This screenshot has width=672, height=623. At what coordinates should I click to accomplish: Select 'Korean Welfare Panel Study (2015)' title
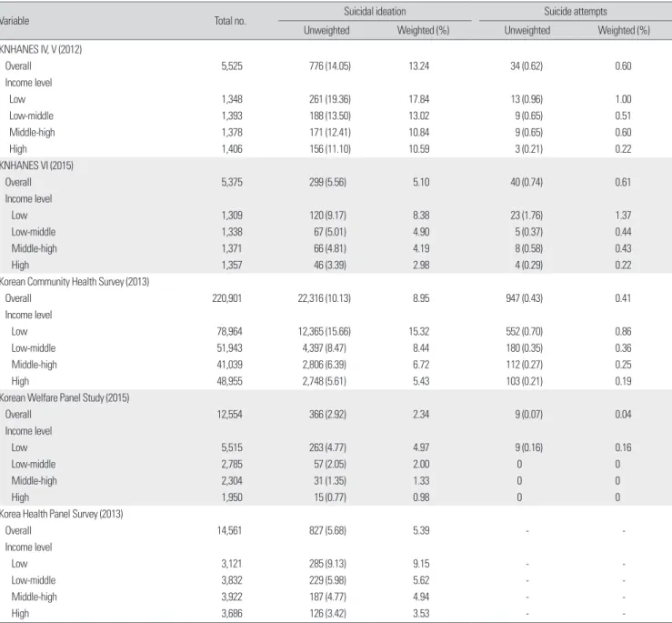(x=65, y=397)
